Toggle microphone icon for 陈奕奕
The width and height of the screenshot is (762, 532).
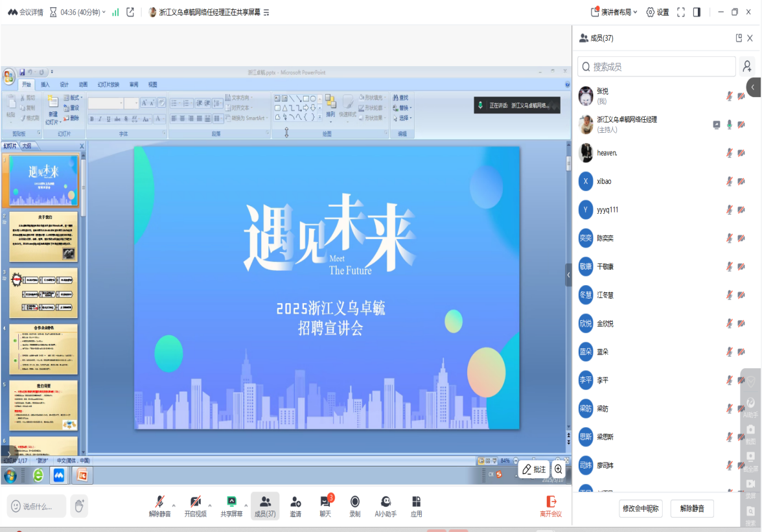(729, 238)
